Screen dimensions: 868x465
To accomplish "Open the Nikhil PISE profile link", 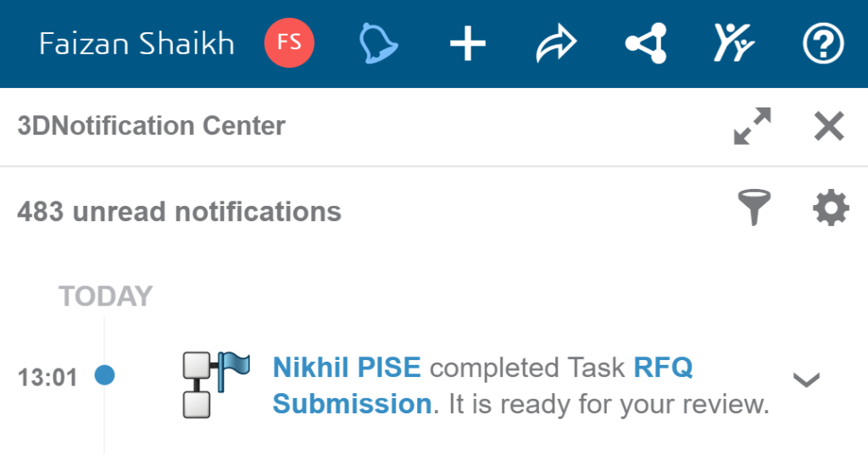I will point(347,368).
